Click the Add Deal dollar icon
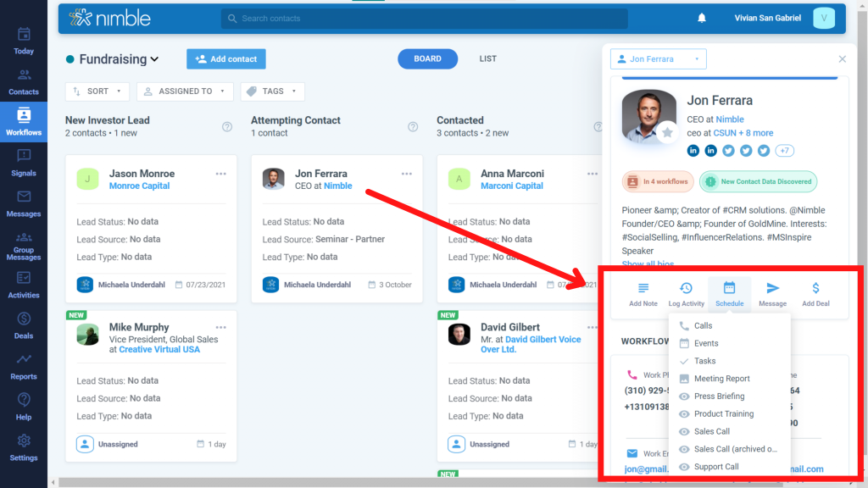 click(815, 287)
